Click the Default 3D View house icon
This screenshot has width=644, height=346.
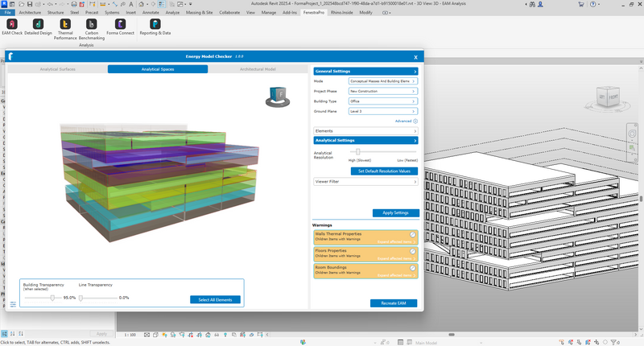pos(142,4)
